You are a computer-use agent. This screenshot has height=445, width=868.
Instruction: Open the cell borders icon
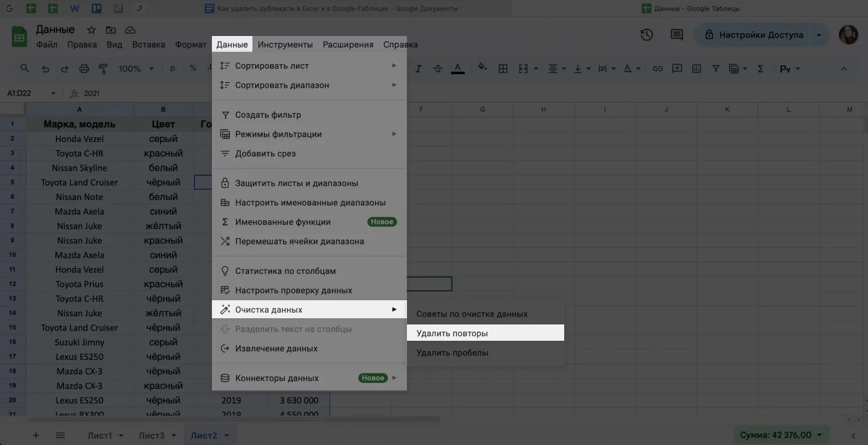[x=503, y=69]
